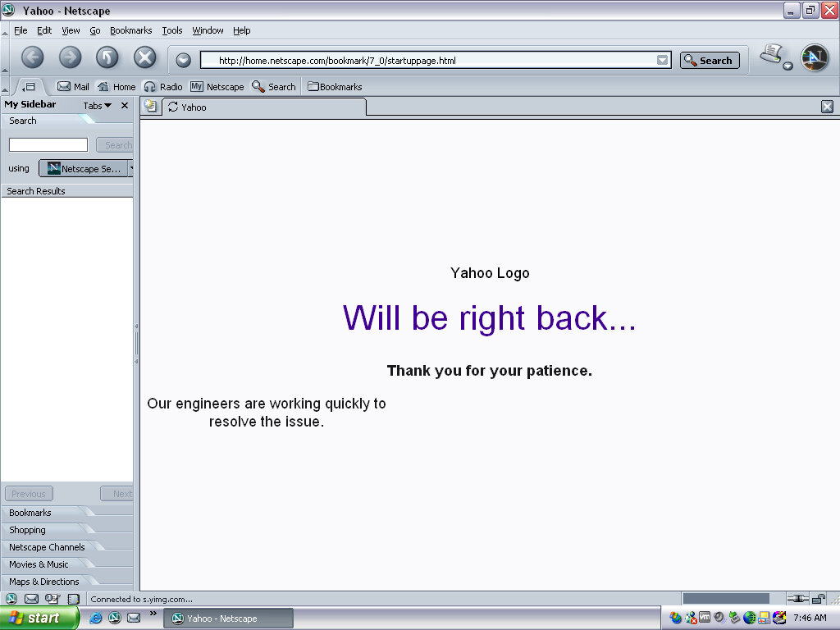Open the Mail shortcut in the personal toolbar
Viewport: 840px width, 630px height.
pos(73,87)
